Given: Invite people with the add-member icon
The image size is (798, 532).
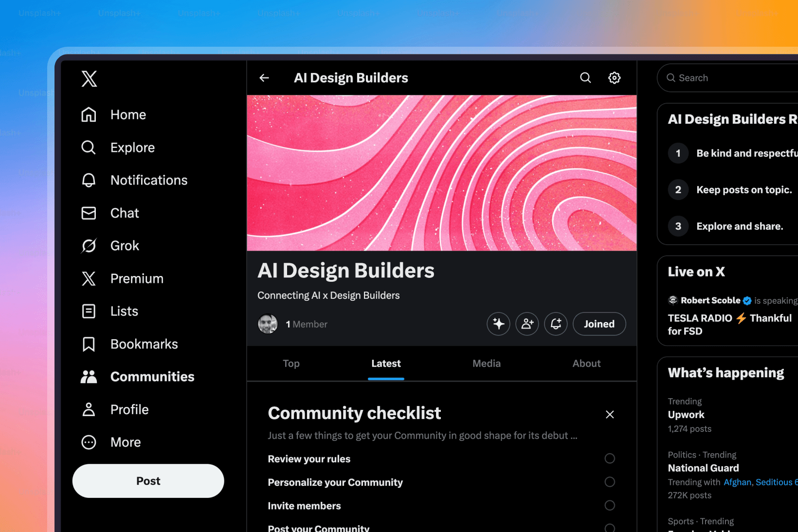Looking at the screenshot, I should (x=527, y=324).
